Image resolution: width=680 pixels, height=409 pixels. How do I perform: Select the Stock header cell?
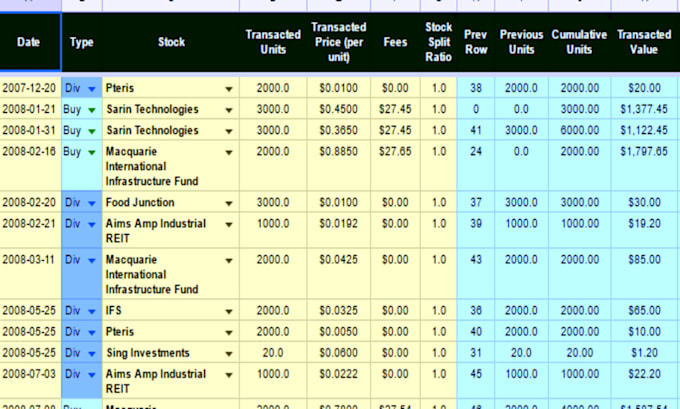pyautogui.click(x=171, y=42)
